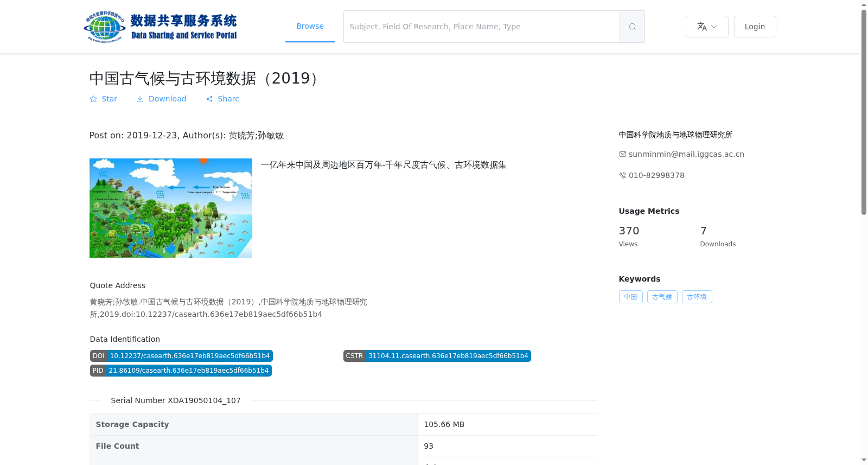Open the dataset landscape thumbnail image
This screenshot has height=465, width=868.
(x=171, y=208)
